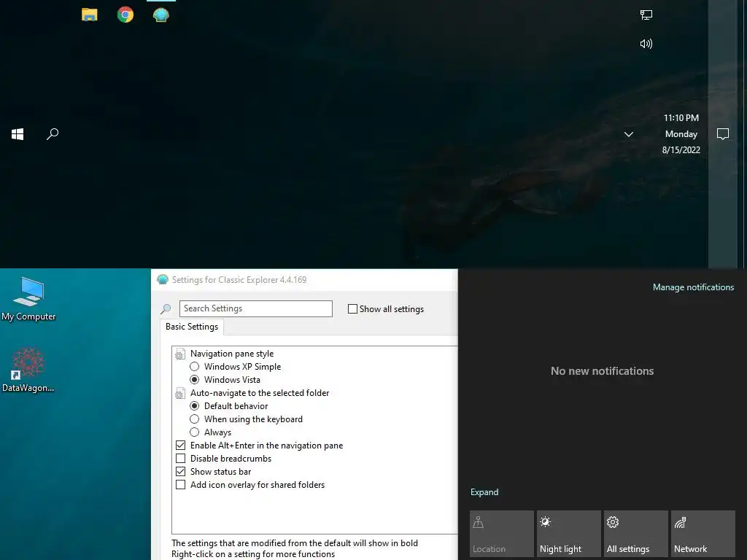The image size is (747, 560).
Task: Open the clock showing 11:10 PM
Action: 681,117
